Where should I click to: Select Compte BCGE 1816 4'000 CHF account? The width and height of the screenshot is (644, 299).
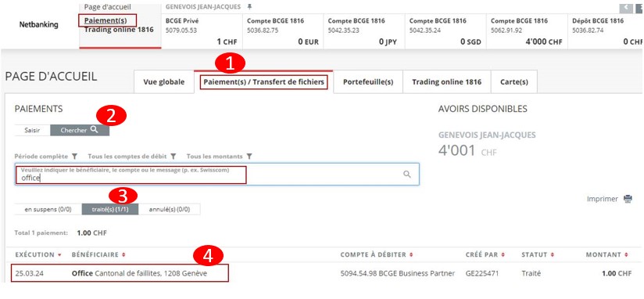point(528,31)
